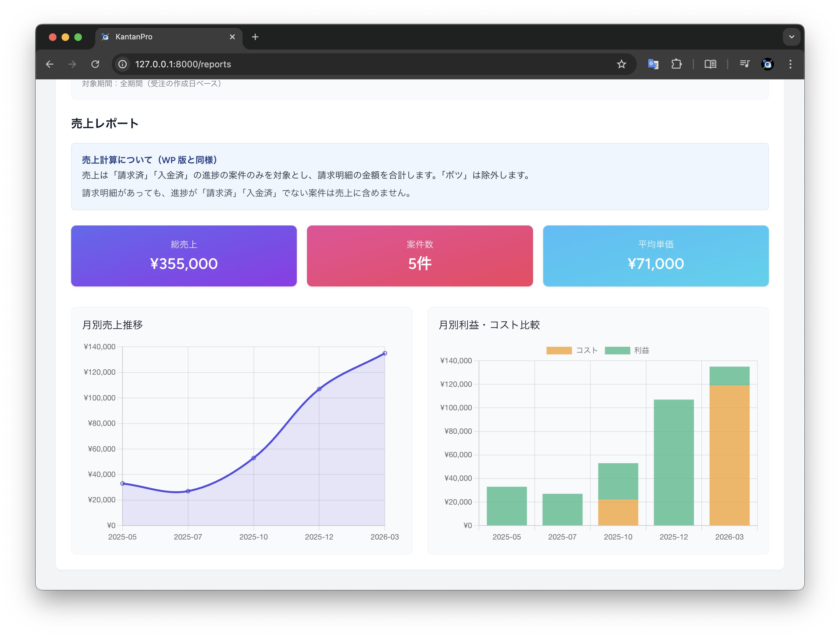Open the reading mode book icon
Viewport: 840px width, 637px height.
tap(710, 64)
